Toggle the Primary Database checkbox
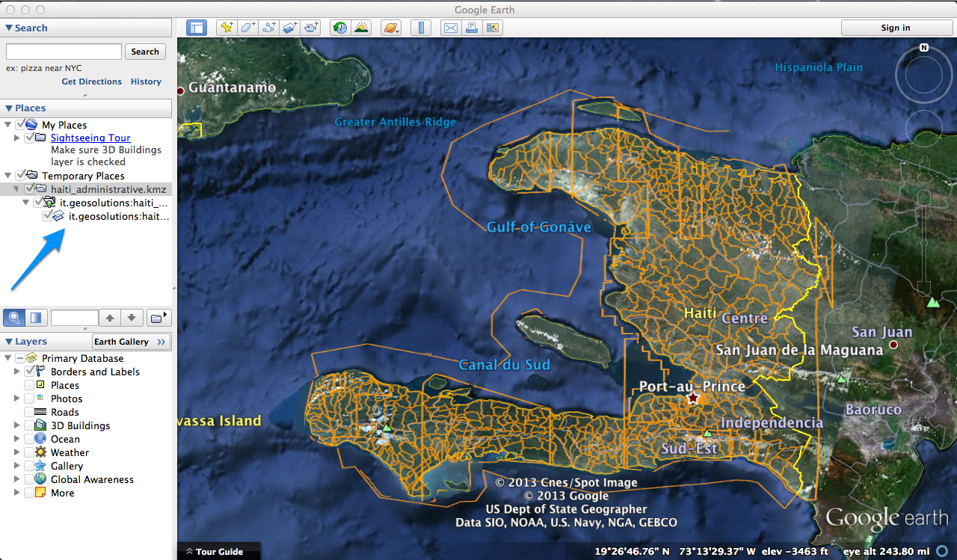 20,358
